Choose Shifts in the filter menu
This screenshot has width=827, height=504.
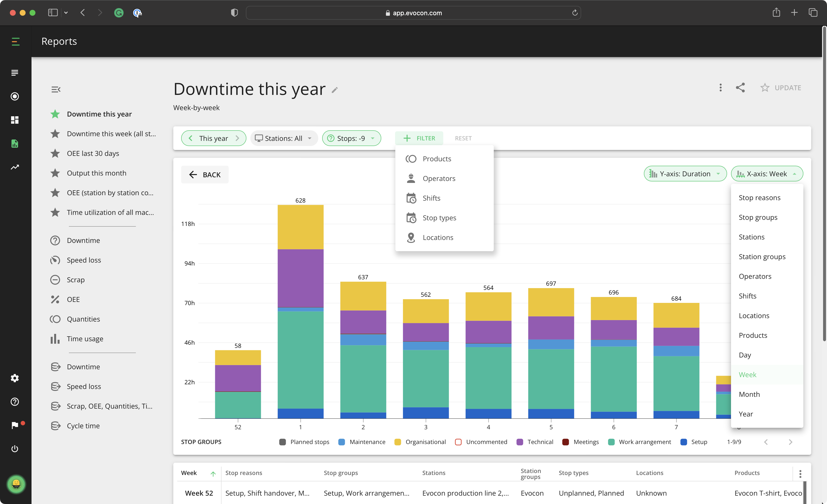click(431, 198)
